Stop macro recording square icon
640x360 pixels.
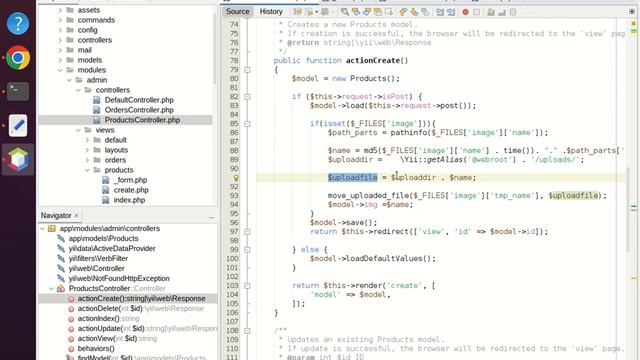(476, 12)
